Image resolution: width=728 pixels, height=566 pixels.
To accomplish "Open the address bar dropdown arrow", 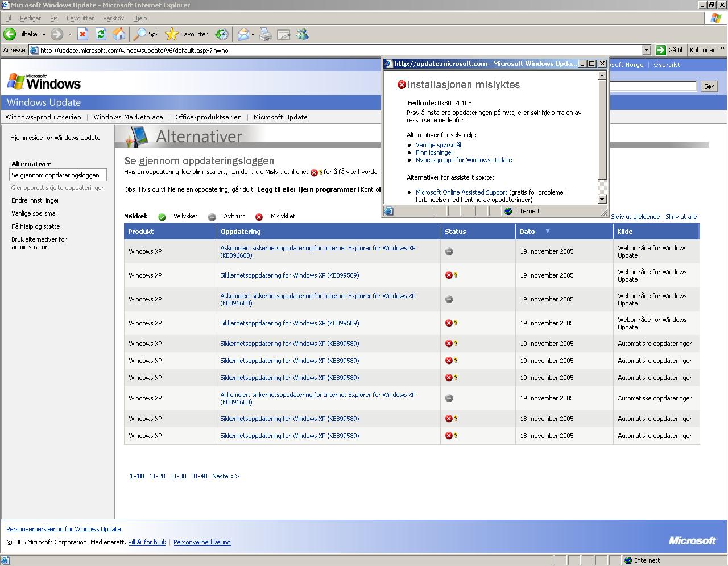I will [x=646, y=50].
